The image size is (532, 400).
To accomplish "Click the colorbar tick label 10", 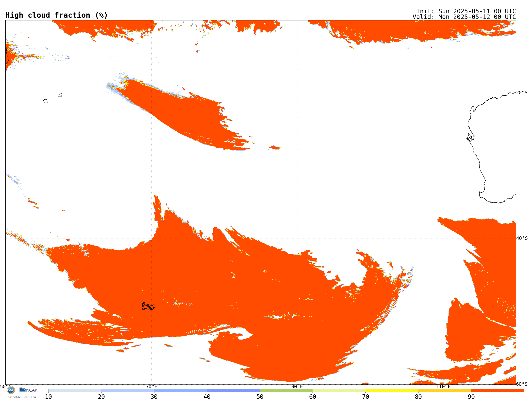I will click(49, 397).
